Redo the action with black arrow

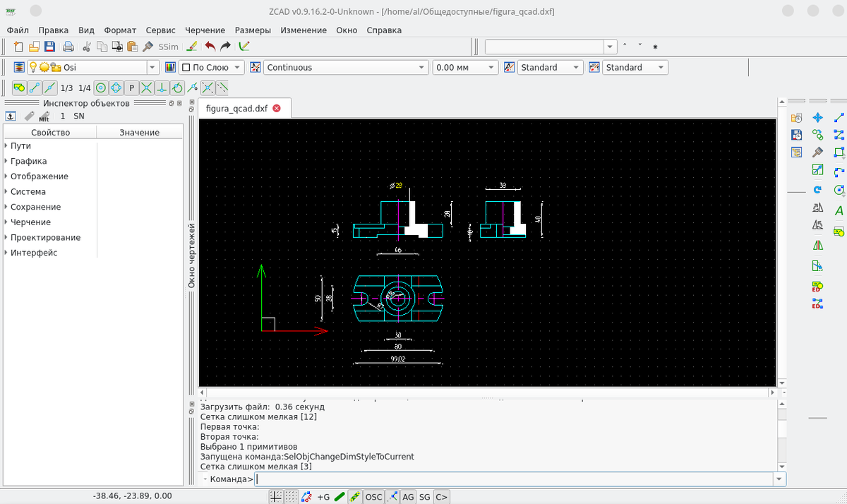pos(225,47)
